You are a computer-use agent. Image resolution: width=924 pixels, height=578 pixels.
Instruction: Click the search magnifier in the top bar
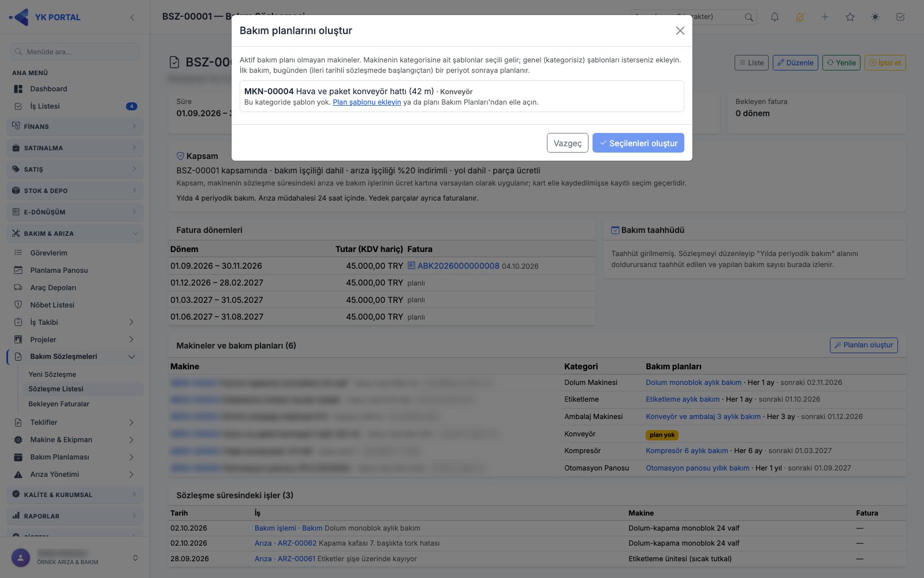tap(748, 17)
